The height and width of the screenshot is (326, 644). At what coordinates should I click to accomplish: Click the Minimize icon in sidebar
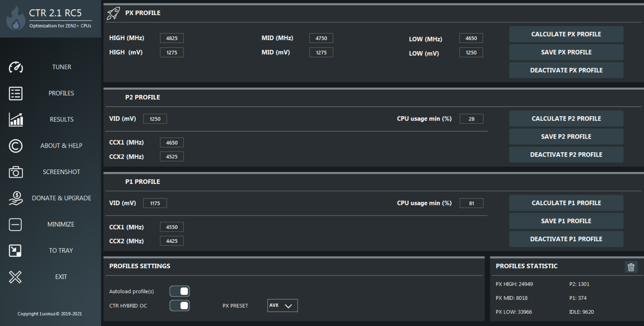pyautogui.click(x=15, y=224)
